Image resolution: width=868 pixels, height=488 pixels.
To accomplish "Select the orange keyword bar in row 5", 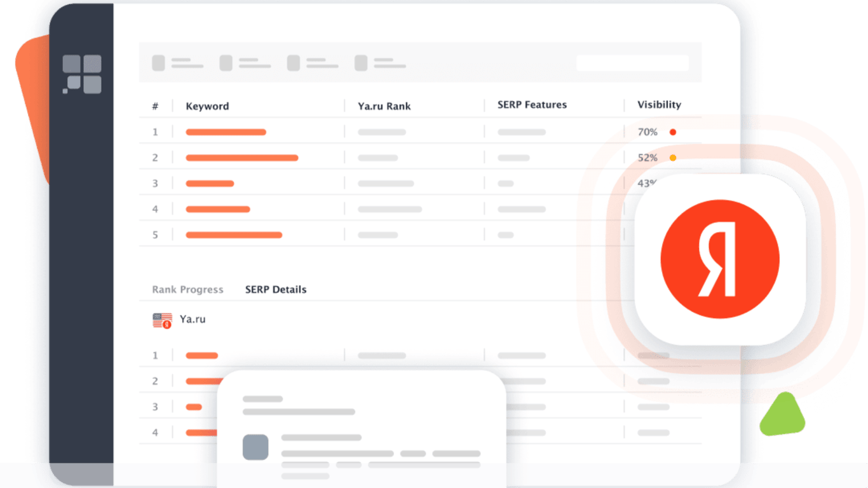I will click(x=234, y=235).
